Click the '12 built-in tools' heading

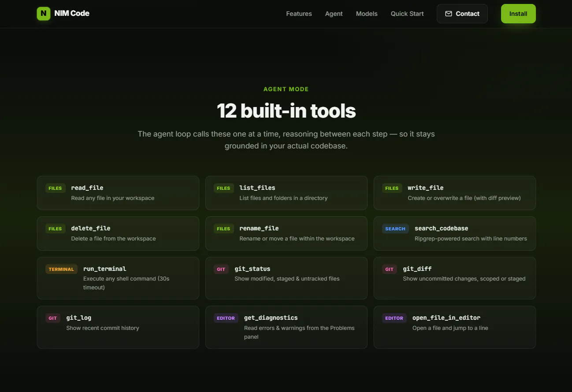coord(286,111)
